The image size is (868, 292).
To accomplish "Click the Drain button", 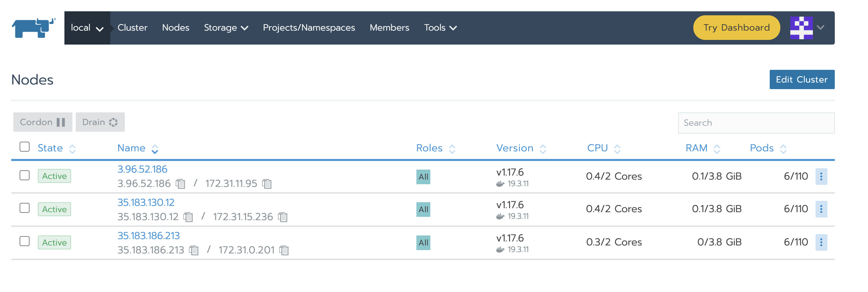I will click(100, 122).
